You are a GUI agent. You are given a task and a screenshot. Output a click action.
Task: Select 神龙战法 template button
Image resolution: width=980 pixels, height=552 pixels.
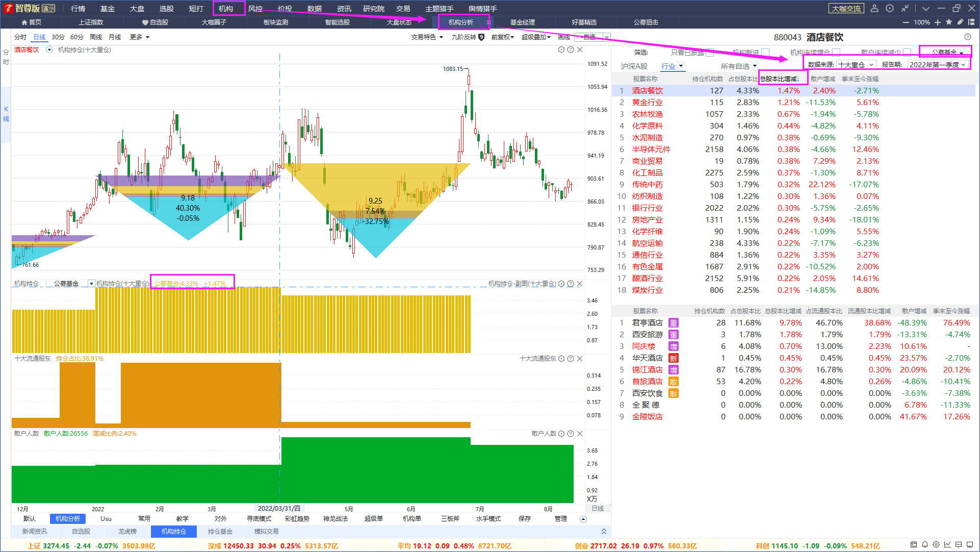pos(336,519)
